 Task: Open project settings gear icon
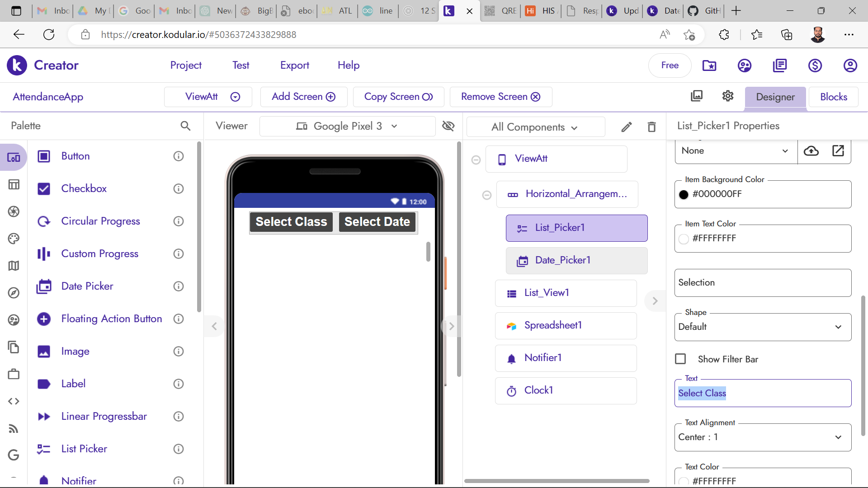click(728, 96)
